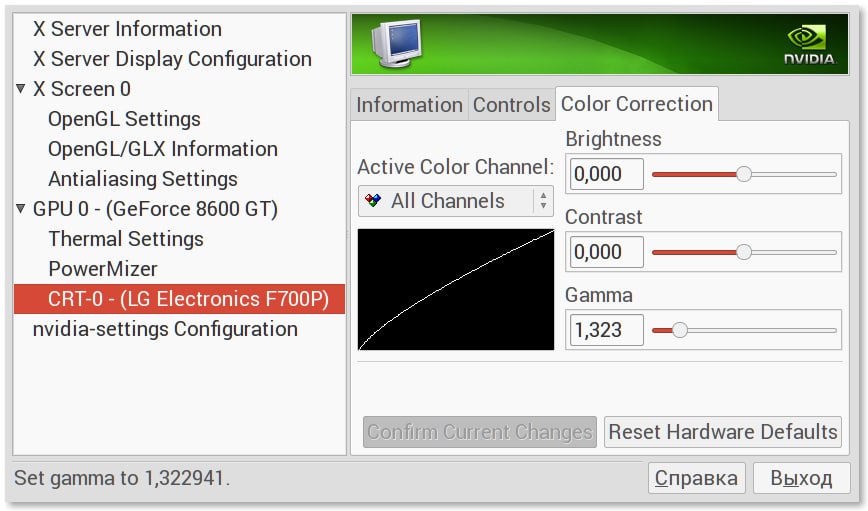Click the Contrast slider handle
The height and width of the screenshot is (511, 868).
(743, 252)
